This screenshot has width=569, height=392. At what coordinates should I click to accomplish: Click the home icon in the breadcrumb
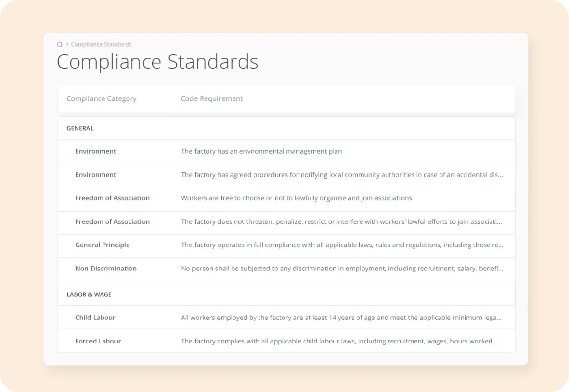[x=59, y=44]
